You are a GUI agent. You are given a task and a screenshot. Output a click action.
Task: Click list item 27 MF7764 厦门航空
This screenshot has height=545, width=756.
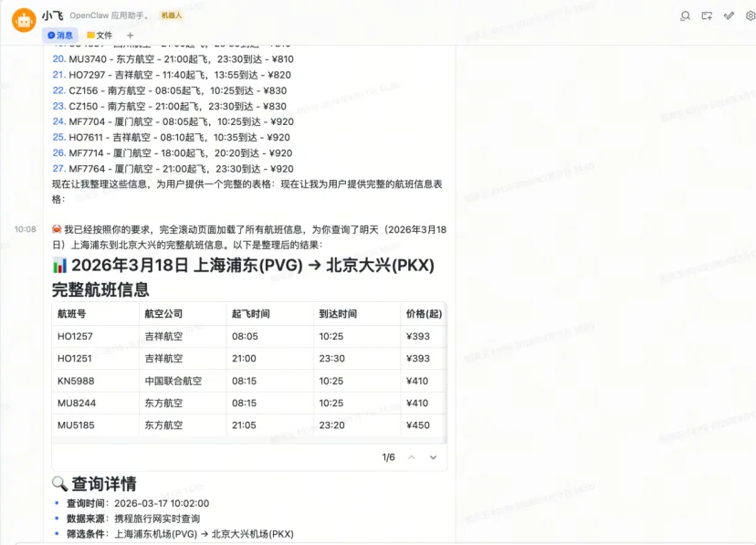pos(173,169)
